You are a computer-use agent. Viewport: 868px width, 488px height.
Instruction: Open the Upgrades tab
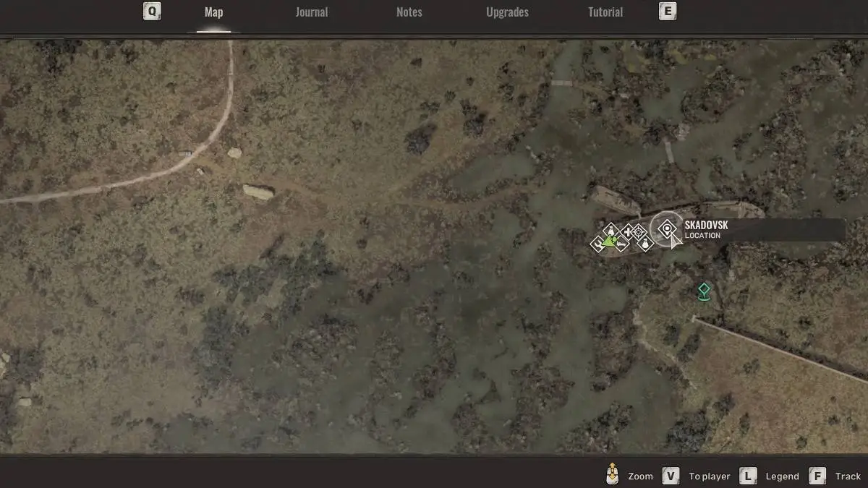507,12
